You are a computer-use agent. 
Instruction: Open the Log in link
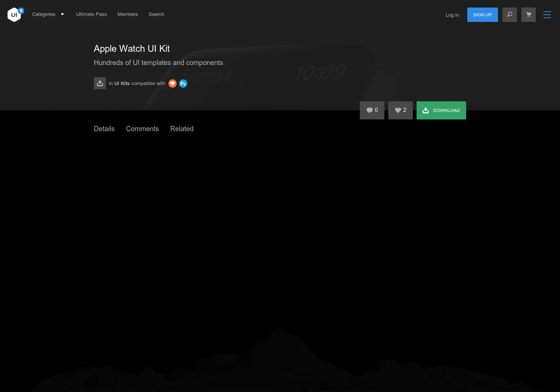click(x=452, y=15)
